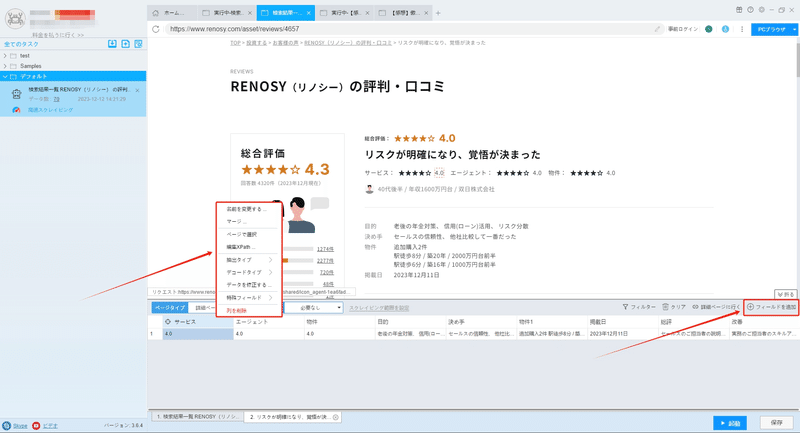Switch to the bottom tab 1. 検索結果一覧 RENOSY
800x433 pixels.
pos(196,417)
